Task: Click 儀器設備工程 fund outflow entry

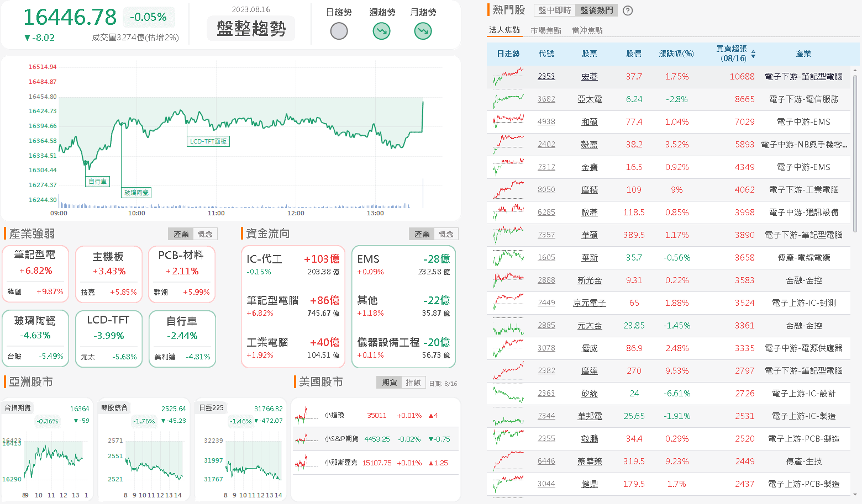Action: point(403,348)
